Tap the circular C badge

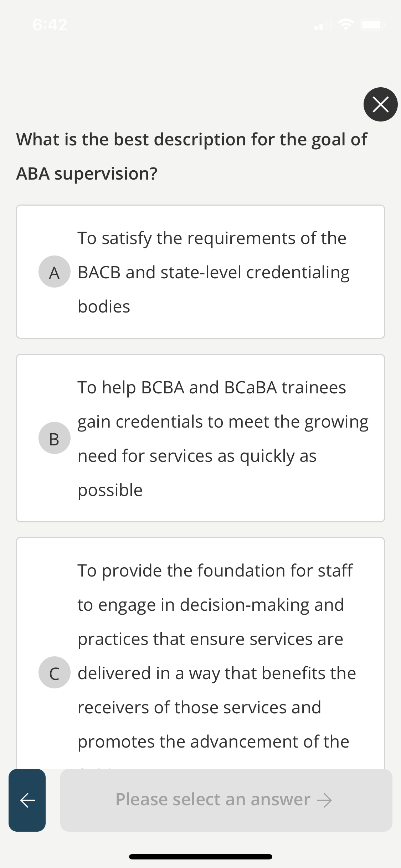[54, 673]
